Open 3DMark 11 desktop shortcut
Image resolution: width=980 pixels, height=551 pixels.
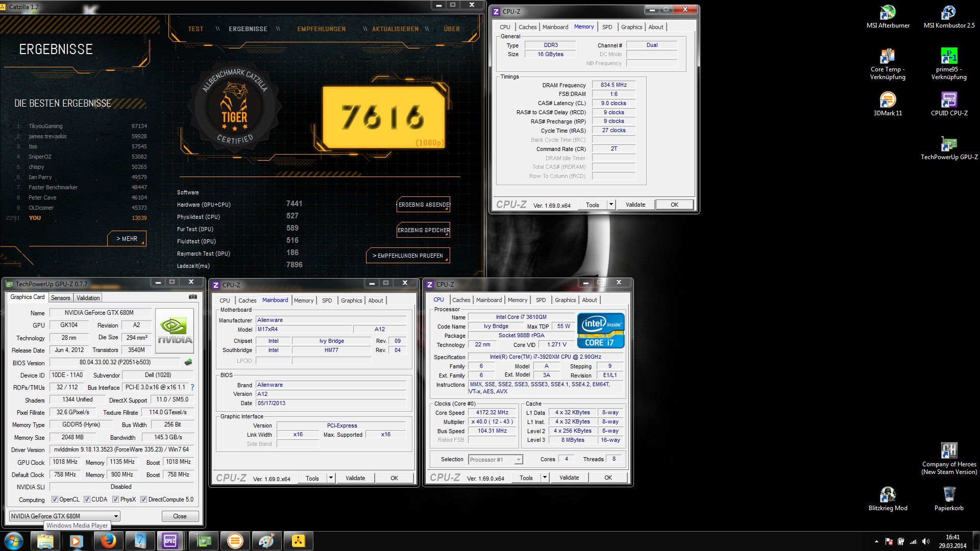coord(888,104)
